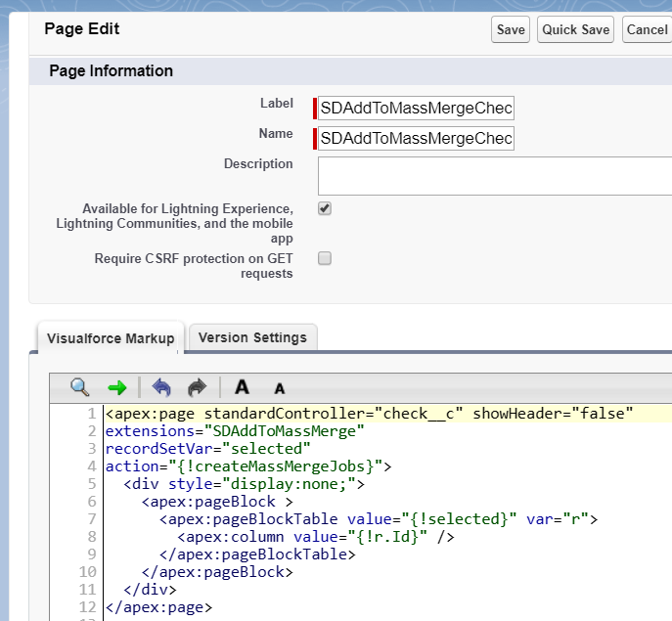The width and height of the screenshot is (672, 621).
Task: Uncheck Available for Lightning Experience checkbox
Action: click(325, 208)
